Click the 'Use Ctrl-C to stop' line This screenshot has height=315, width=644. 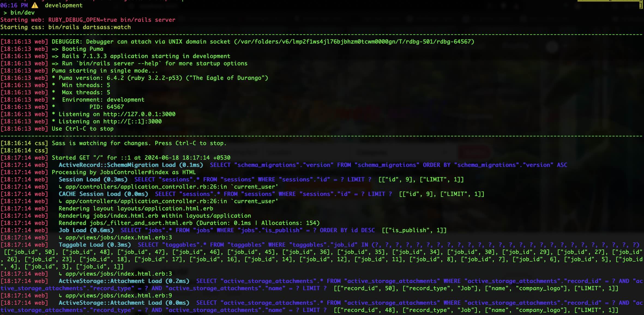click(x=83, y=129)
